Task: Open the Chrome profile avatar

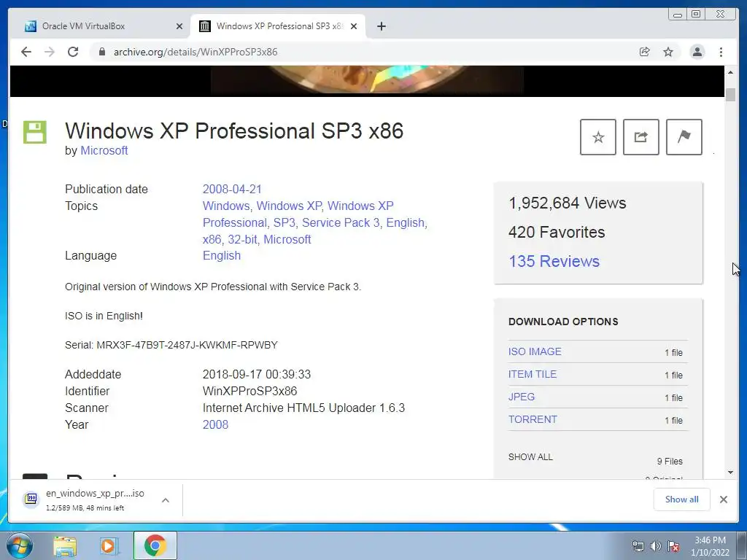Action: coord(697,52)
